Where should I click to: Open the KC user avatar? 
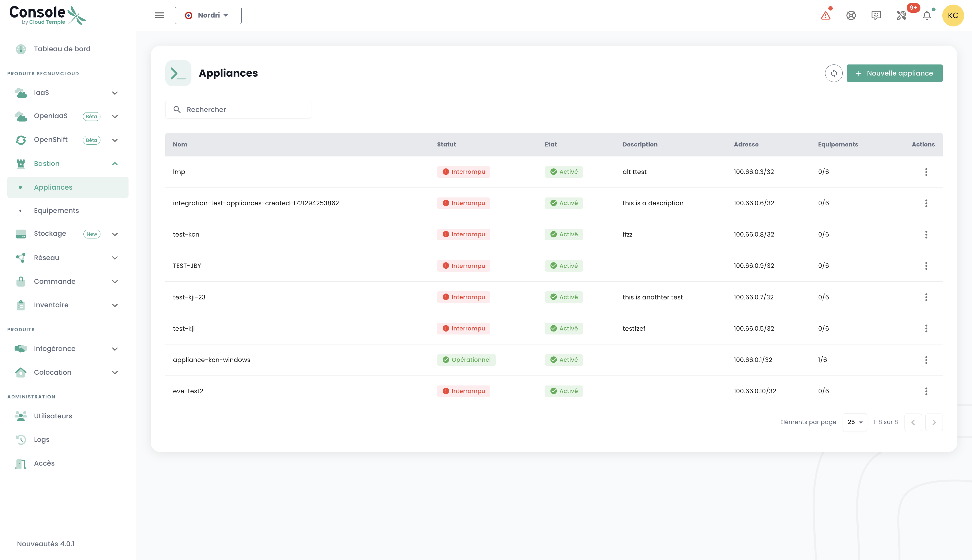point(953,15)
